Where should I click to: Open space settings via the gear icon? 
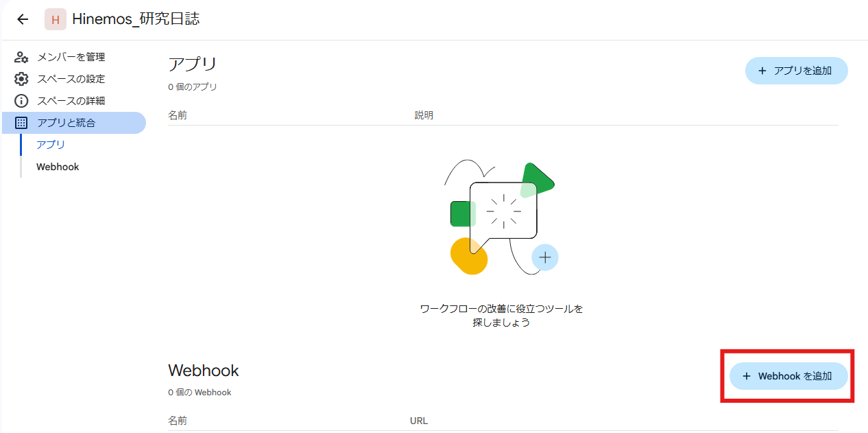pos(21,79)
